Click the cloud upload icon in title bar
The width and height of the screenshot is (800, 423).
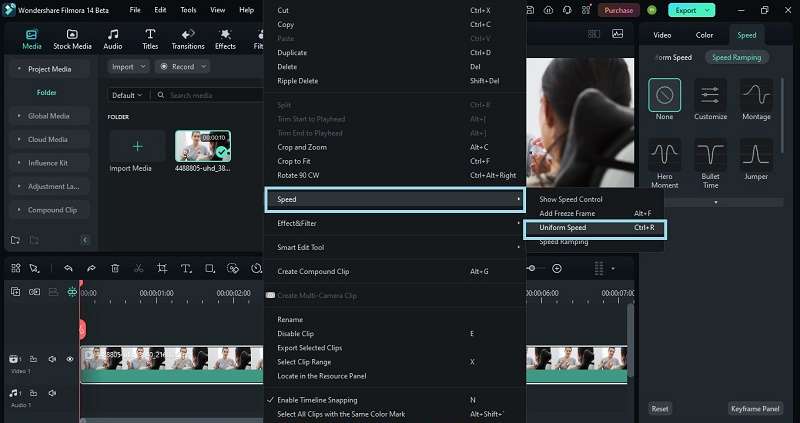point(548,10)
